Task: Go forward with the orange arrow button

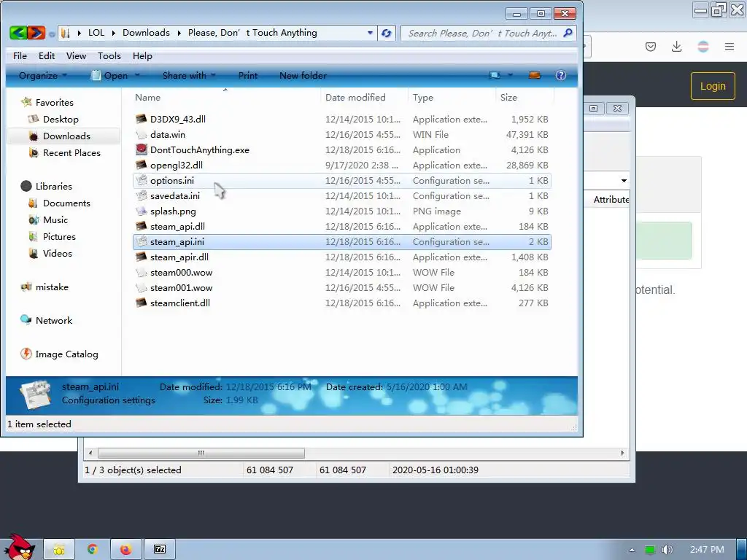Action: click(36, 33)
